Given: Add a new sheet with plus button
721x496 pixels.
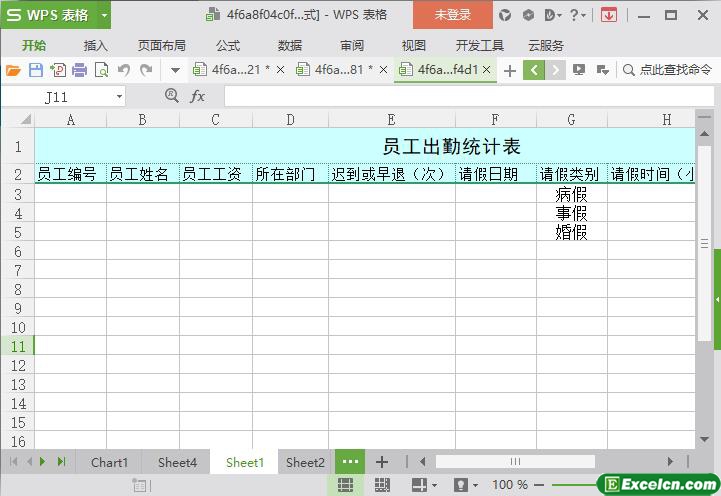Looking at the screenshot, I should 381,462.
